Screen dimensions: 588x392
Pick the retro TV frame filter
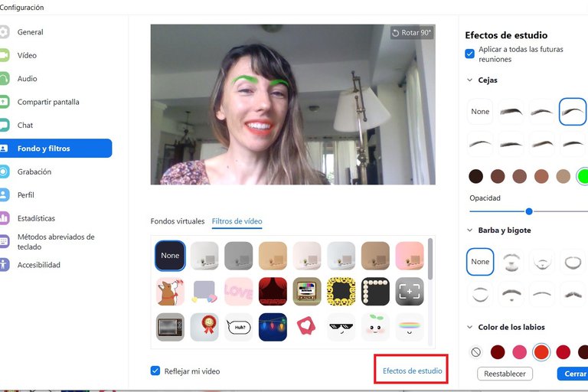[170, 327]
